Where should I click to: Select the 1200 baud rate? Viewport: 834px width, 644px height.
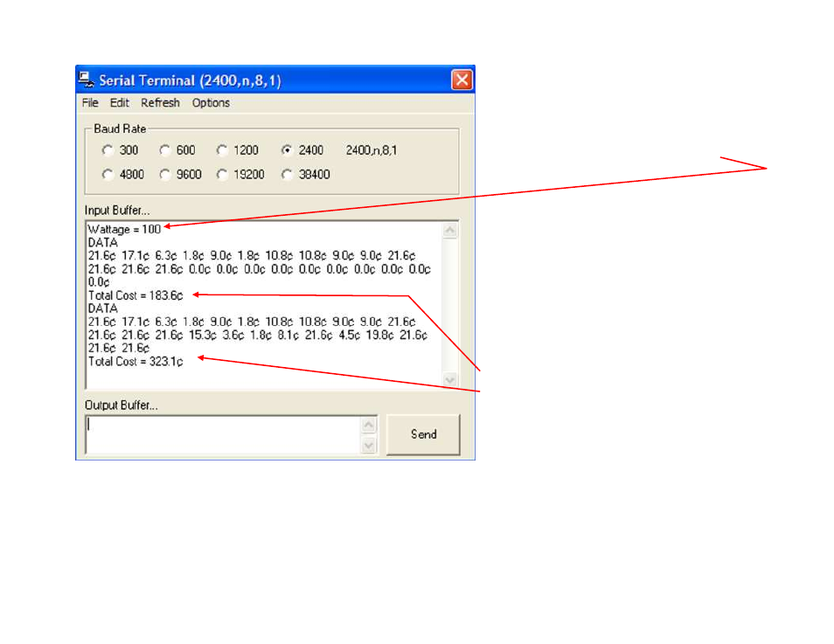(237, 150)
